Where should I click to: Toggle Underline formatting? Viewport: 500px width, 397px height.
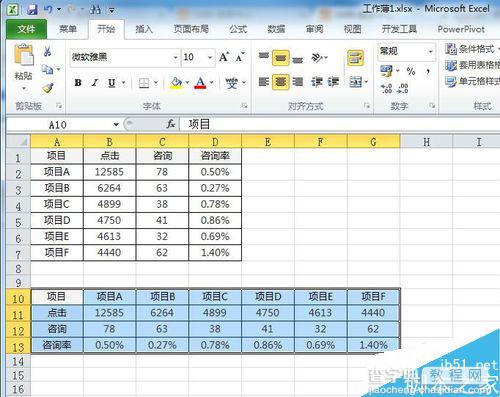(112, 83)
